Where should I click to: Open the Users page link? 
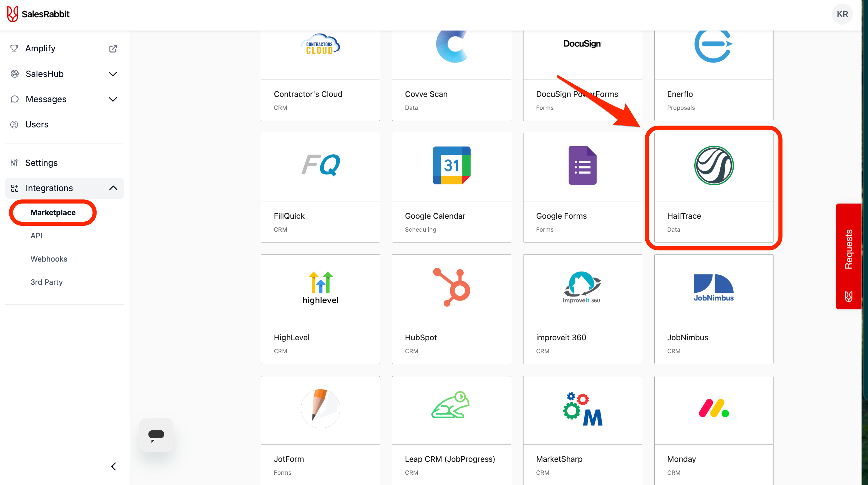click(x=37, y=124)
